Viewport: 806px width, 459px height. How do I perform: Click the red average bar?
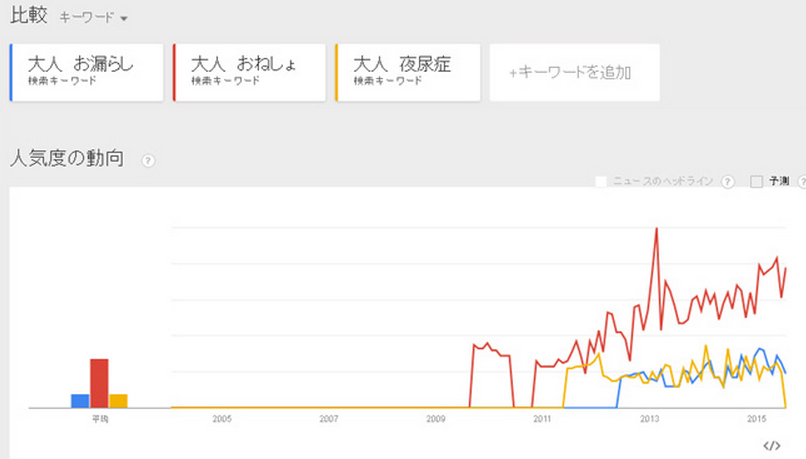pos(99,383)
